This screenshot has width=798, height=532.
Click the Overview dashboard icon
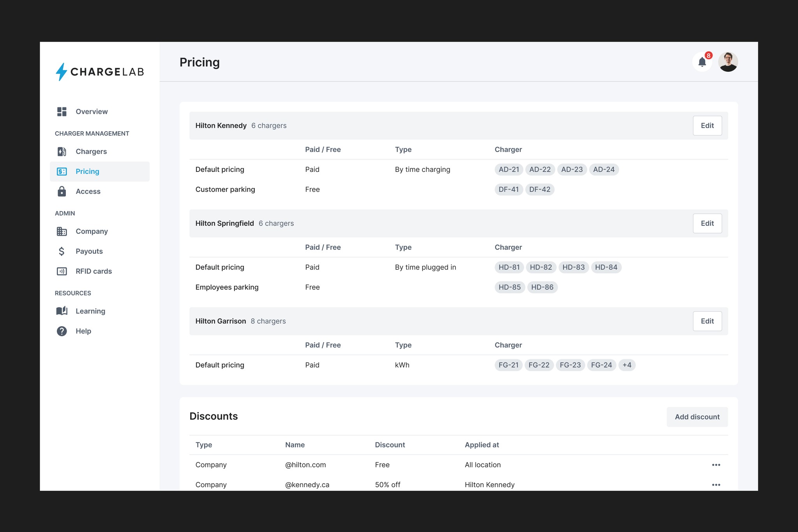coord(62,111)
